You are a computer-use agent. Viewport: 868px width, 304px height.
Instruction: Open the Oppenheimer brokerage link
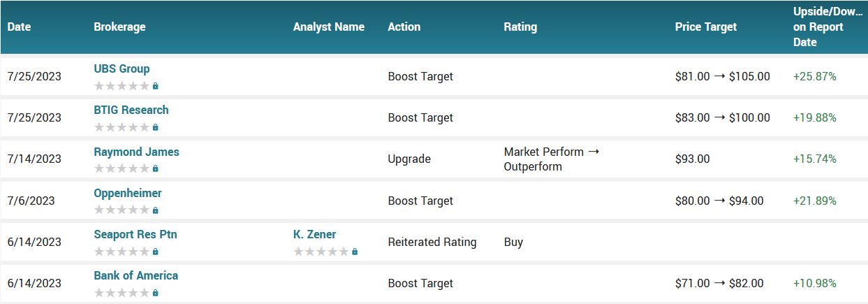pos(128,193)
